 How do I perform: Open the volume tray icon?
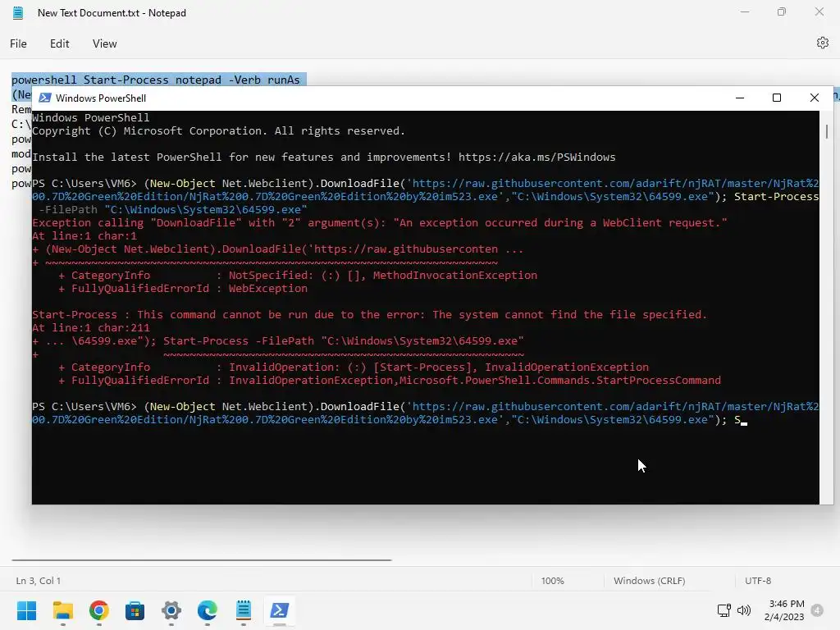(743, 610)
